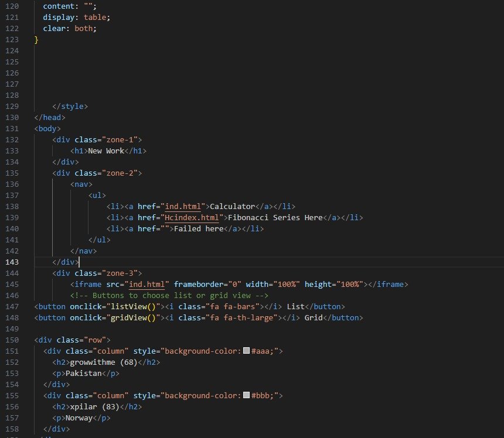Viewport: 504px width, 438px height.
Task: Click the "xpilar (83)" heading text
Action: coord(95,407)
